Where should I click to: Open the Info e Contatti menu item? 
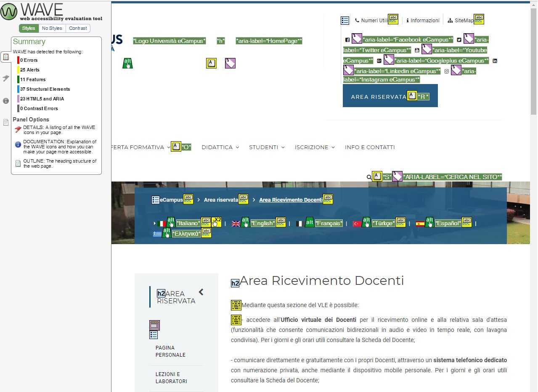click(x=370, y=147)
